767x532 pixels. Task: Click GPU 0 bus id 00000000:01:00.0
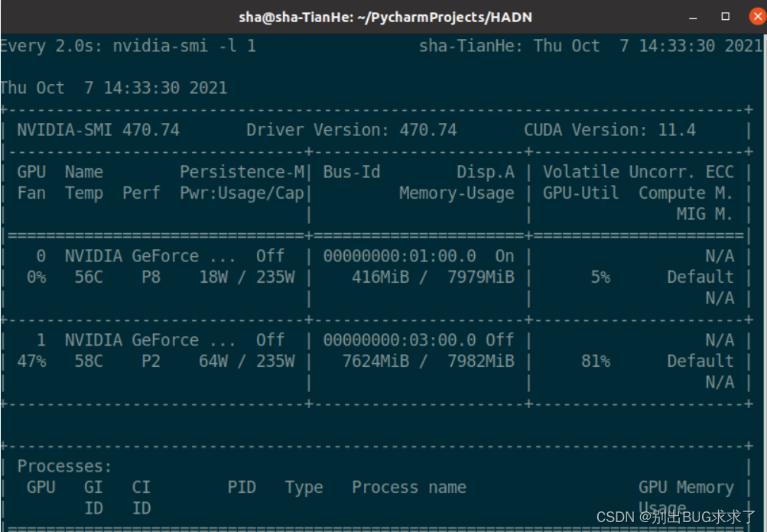coord(399,256)
